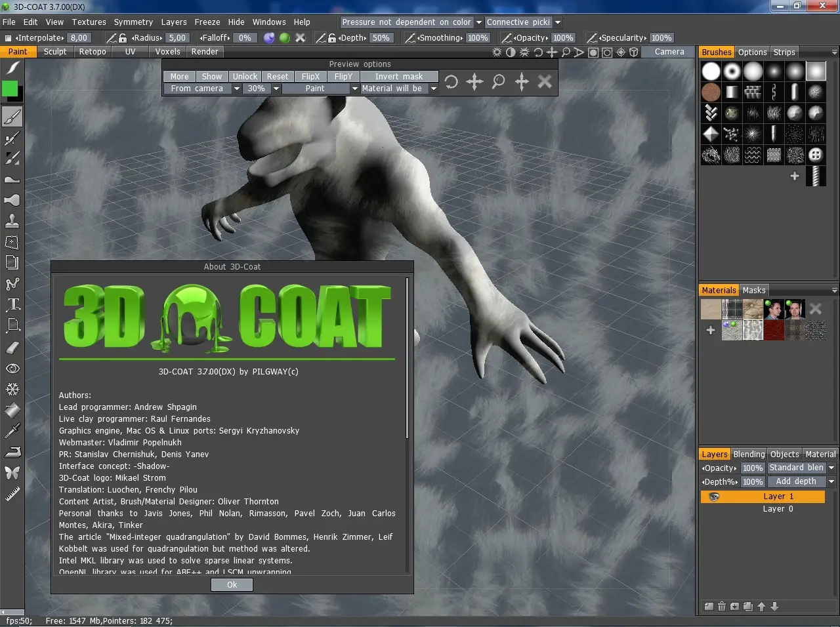The height and width of the screenshot is (627, 840).
Task: Toggle Opacity pen pressure icon in top bar
Action: (507, 38)
